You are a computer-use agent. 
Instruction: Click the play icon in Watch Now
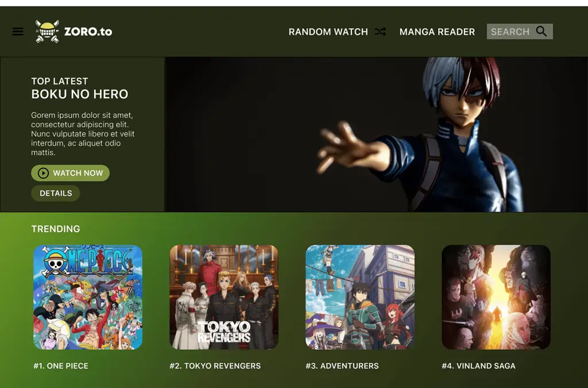tap(43, 173)
